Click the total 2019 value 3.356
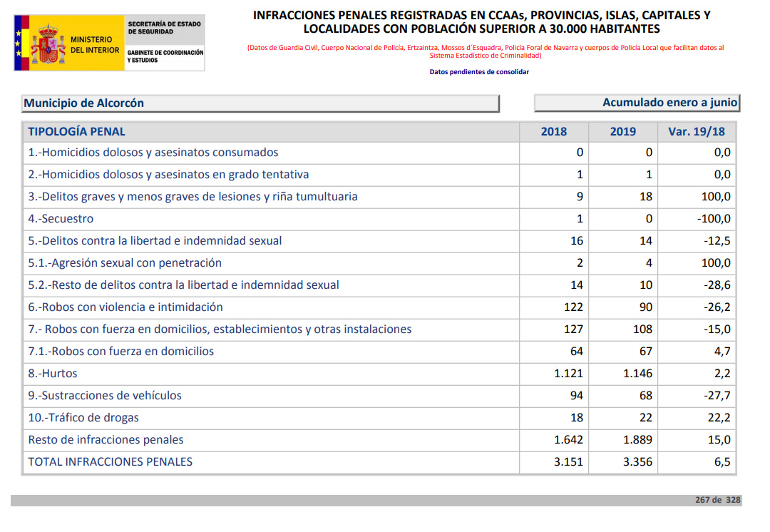Screen dimensions: 770x532 [x=637, y=462]
